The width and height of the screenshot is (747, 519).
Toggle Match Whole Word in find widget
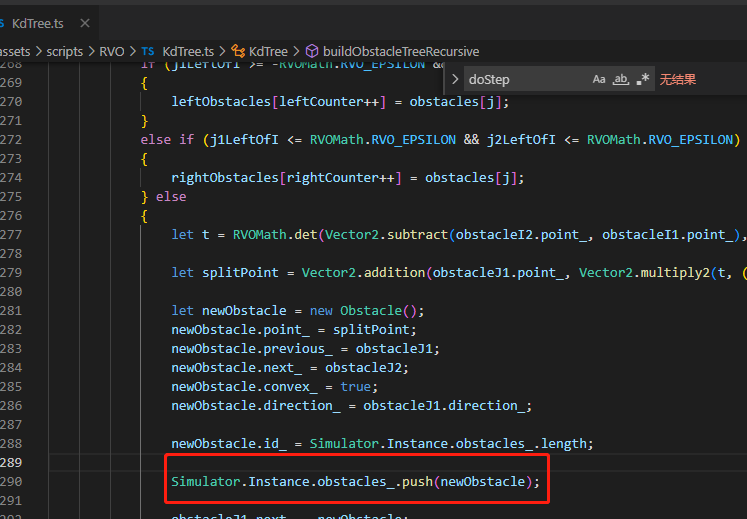(x=621, y=79)
